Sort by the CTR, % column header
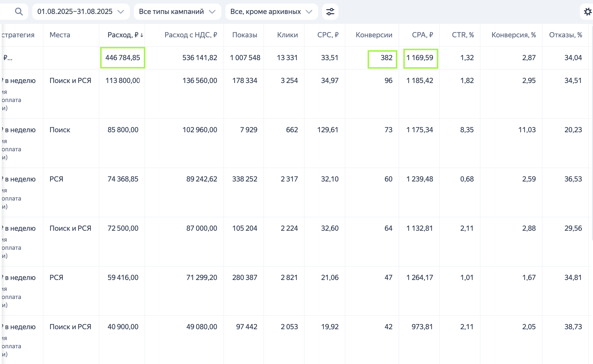The width and height of the screenshot is (593, 364). tap(463, 35)
